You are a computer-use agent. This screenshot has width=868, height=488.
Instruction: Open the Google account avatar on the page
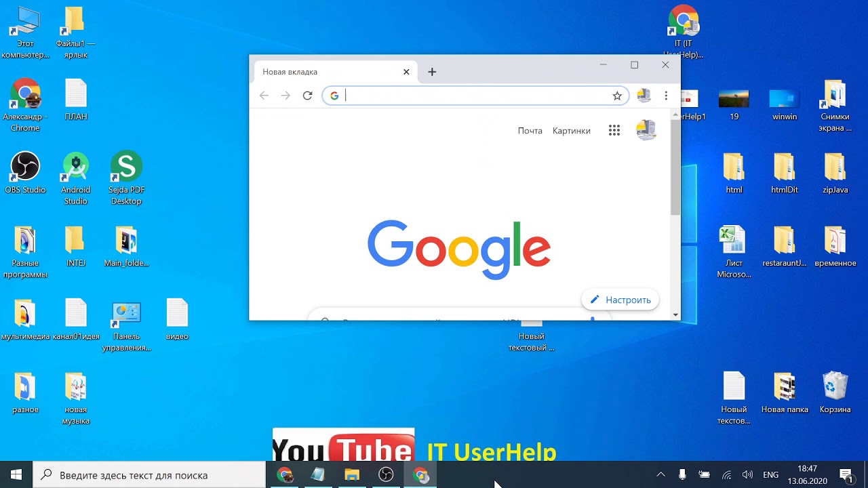click(x=646, y=130)
